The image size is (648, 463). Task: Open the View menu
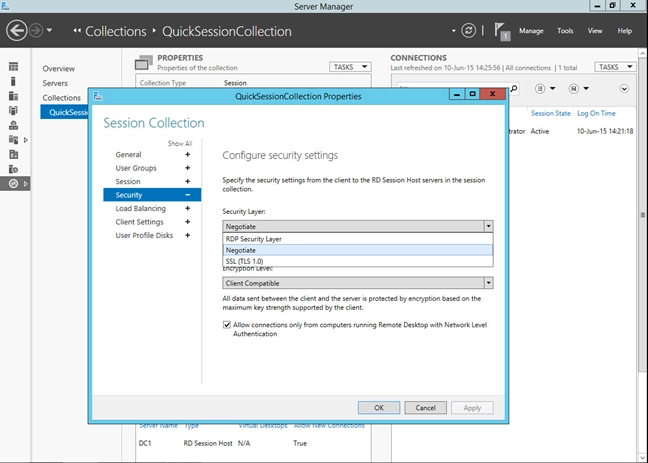pyautogui.click(x=595, y=31)
